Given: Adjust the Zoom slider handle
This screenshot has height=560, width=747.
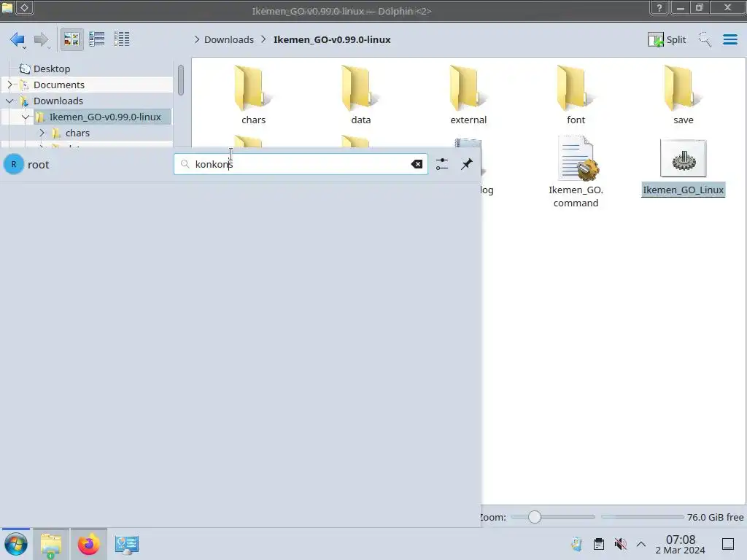Looking at the screenshot, I should coord(535,517).
